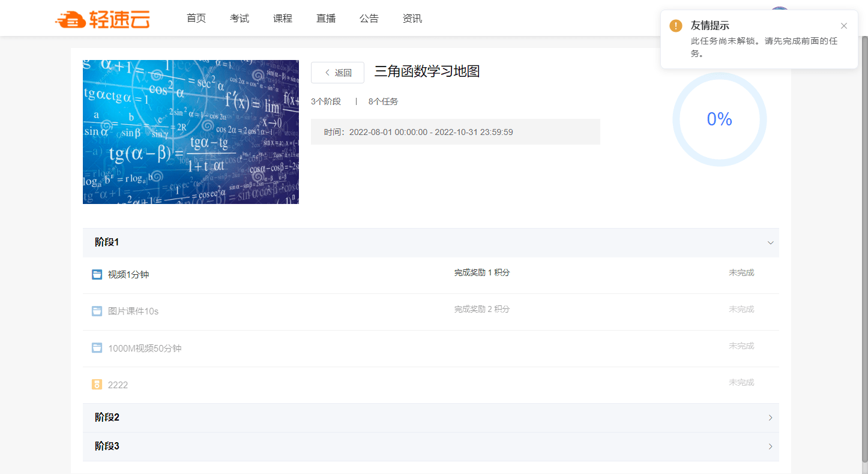Expand the 阶段2 section chevron
Viewport: 868px width, 474px height.
coord(771,418)
